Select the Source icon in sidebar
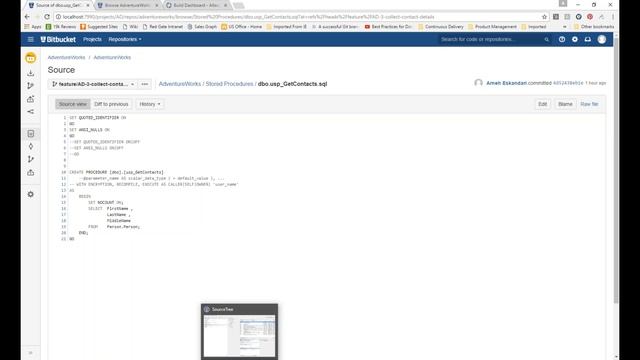 click(x=31, y=134)
